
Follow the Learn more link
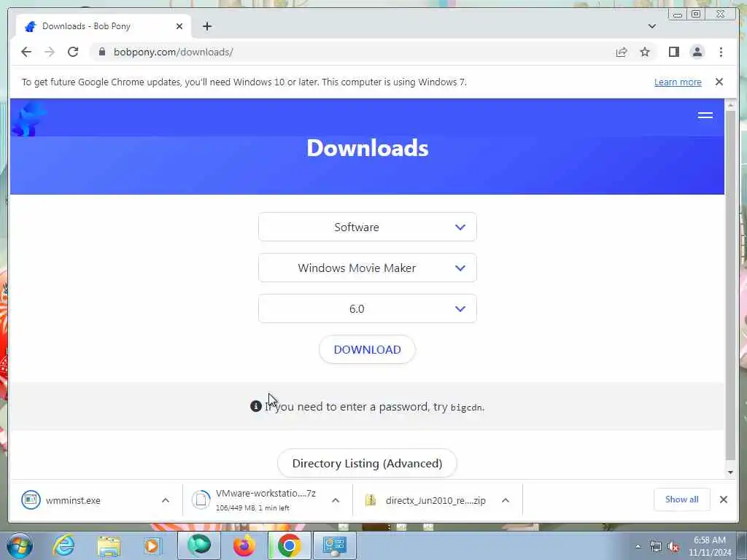[x=678, y=82]
